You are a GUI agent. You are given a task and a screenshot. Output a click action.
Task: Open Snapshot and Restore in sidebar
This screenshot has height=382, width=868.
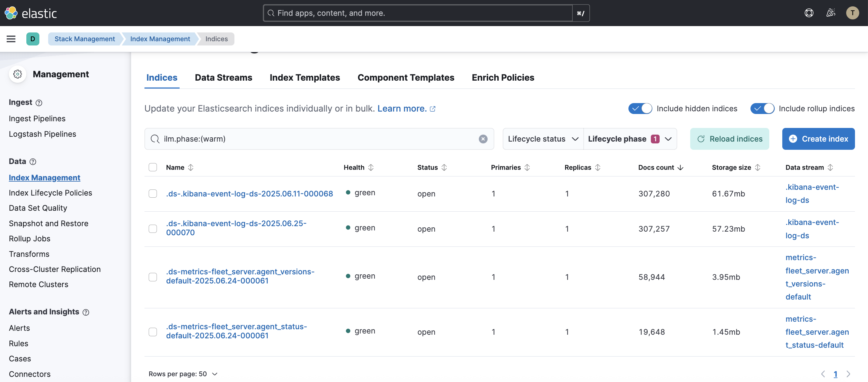[x=48, y=223]
